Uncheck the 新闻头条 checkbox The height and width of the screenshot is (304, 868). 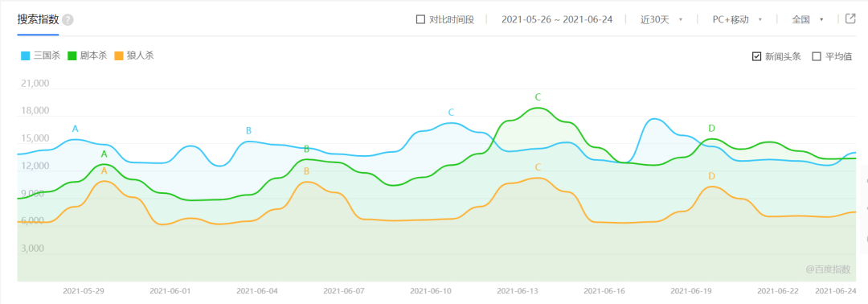click(757, 56)
